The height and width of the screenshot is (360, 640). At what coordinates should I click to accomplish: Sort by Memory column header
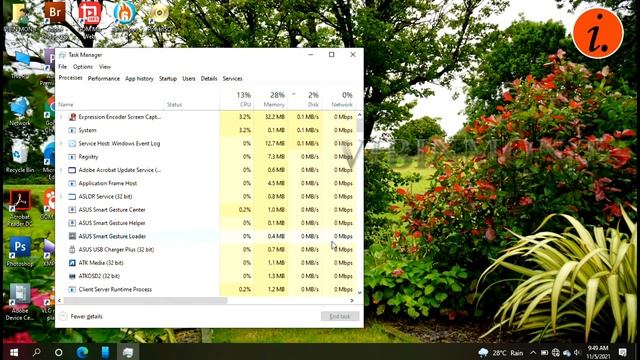tap(270, 99)
